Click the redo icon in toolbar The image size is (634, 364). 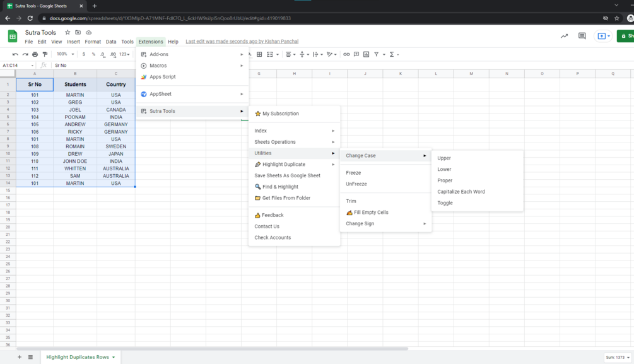pos(25,54)
